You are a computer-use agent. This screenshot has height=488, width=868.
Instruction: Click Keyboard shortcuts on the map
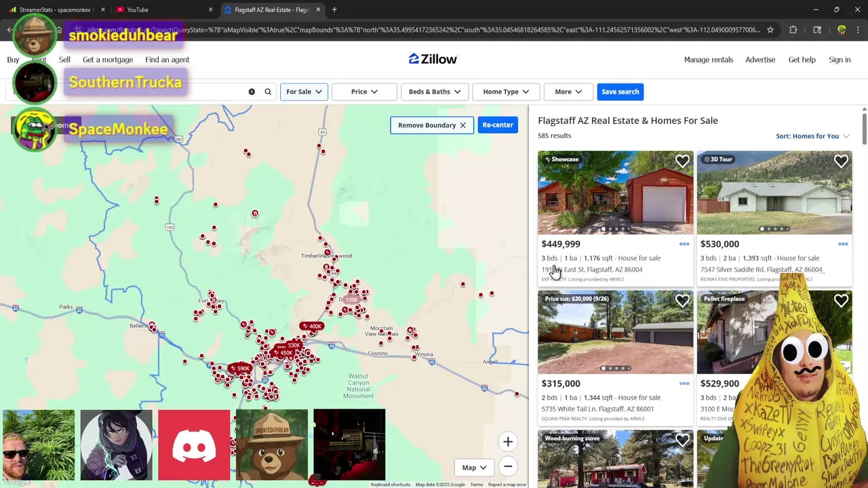[x=391, y=485]
